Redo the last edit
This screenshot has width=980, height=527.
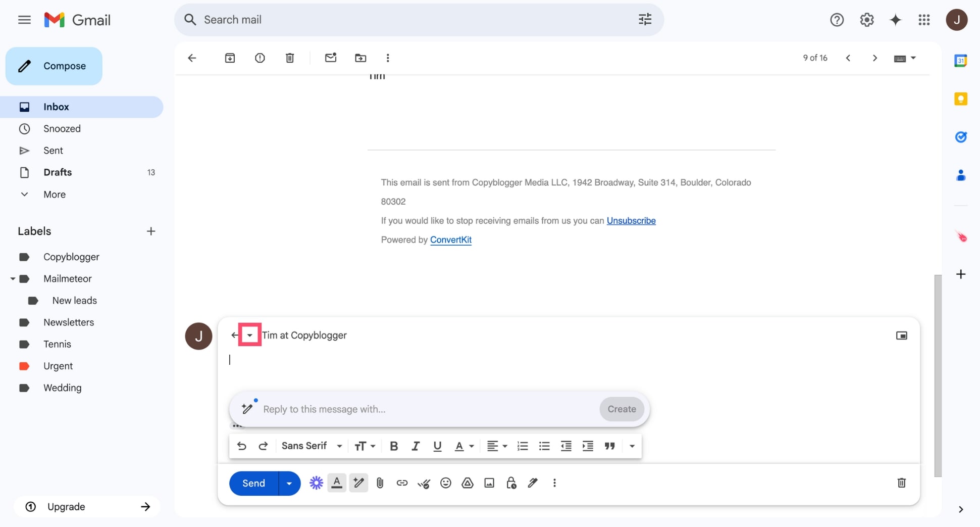(x=263, y=446)
